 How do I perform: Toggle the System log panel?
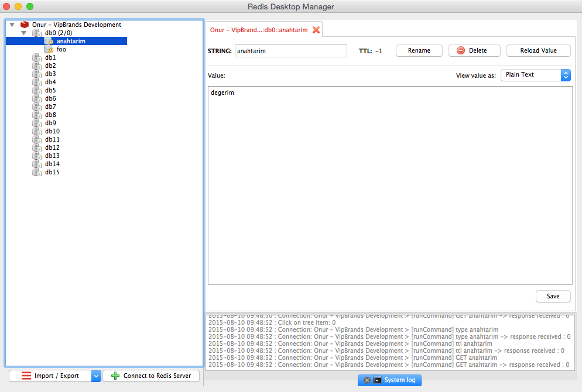click(x=390, y=380)
